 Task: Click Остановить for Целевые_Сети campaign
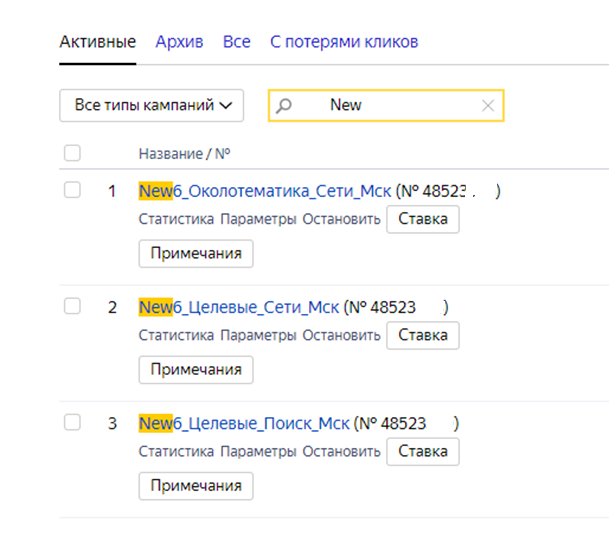[x=341, y=336]
